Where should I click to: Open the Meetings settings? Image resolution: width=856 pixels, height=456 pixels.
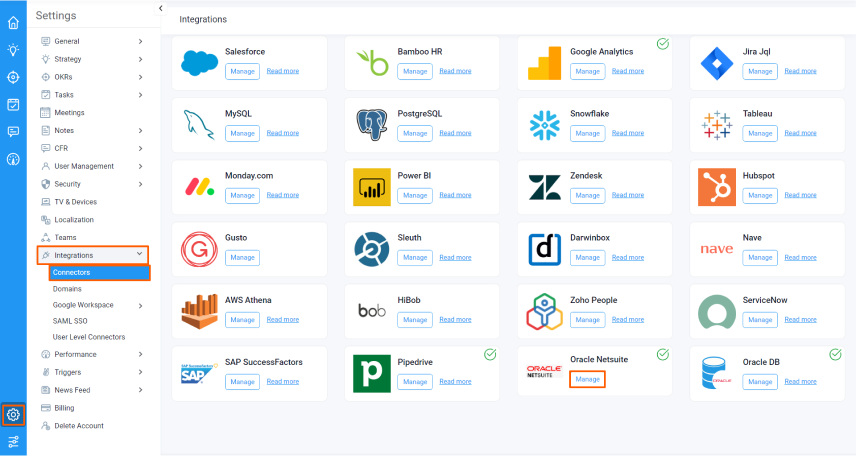(x=69, y=112)
